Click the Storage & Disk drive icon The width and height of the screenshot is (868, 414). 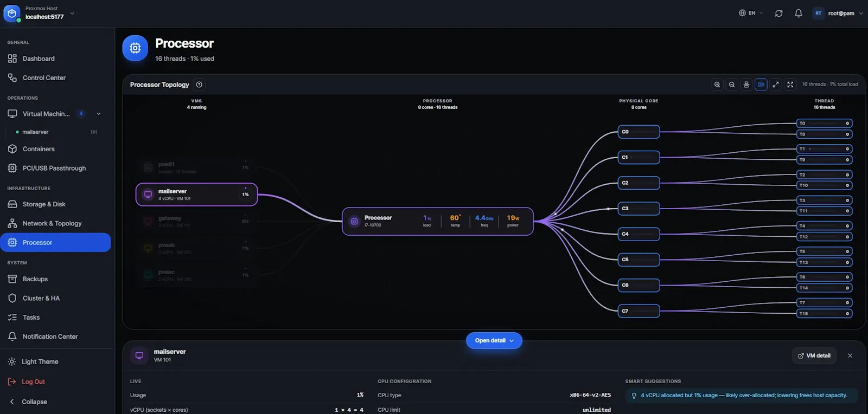click(12, 204)
